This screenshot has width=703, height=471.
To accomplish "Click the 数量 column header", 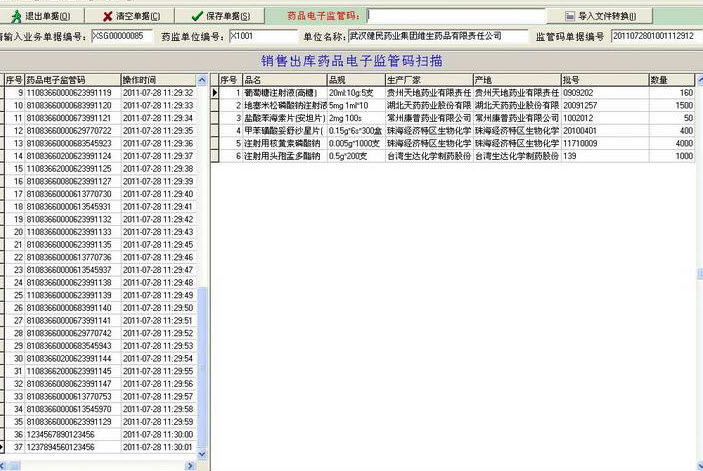I will point(672,80).
